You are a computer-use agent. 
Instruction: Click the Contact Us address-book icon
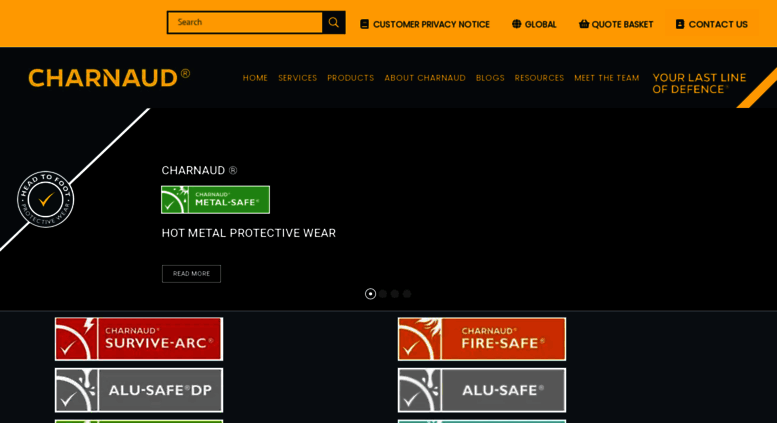680,24
